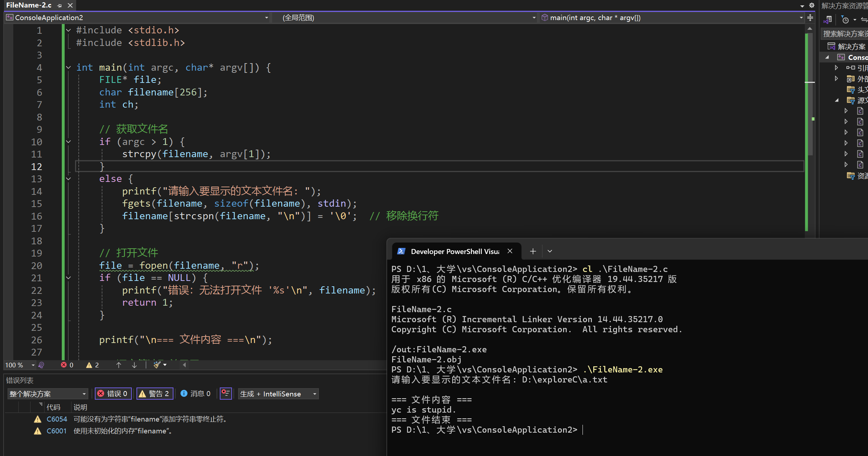Click solution view switch icon in Solution Explorer
The image size is (868, 456).
(828, 19)
